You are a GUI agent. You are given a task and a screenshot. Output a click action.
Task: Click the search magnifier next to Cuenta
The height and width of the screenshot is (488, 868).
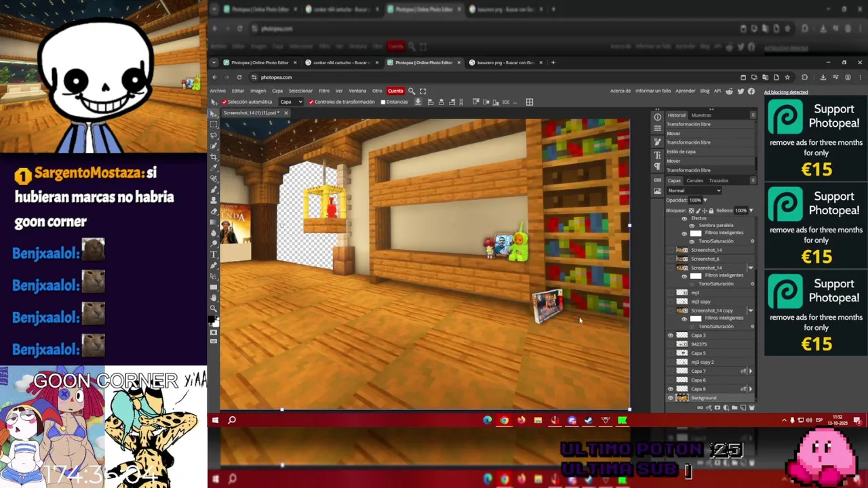[411, 91]
